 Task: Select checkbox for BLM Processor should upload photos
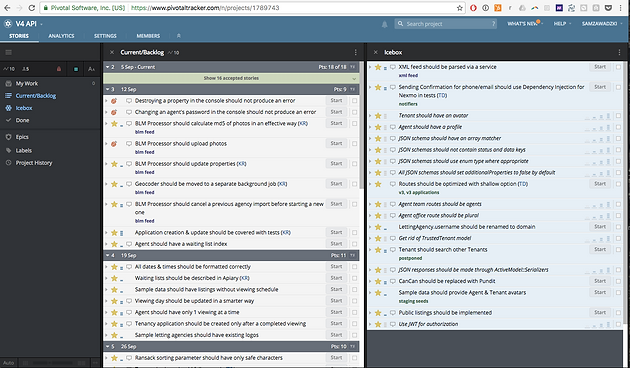(355, 144)
